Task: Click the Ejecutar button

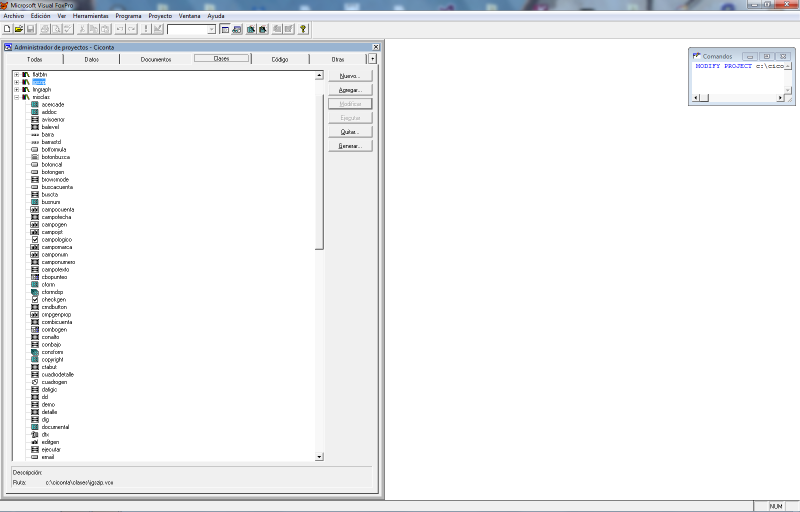Action: (x=350, y=118)
